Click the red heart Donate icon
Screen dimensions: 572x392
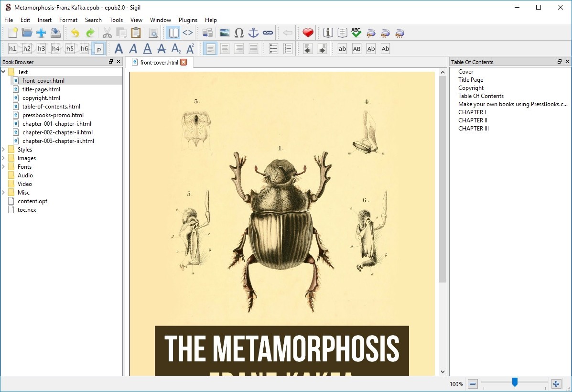coord(308,33)
